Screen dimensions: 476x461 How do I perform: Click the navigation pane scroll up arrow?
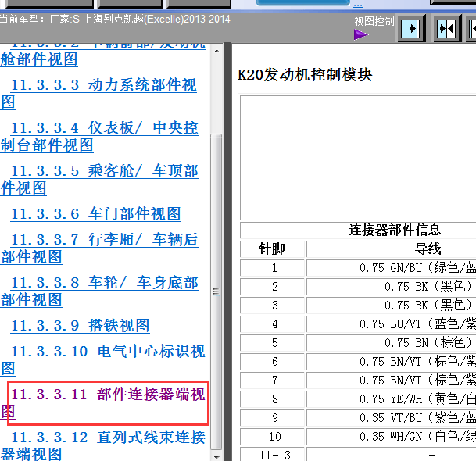click(217, 51)
